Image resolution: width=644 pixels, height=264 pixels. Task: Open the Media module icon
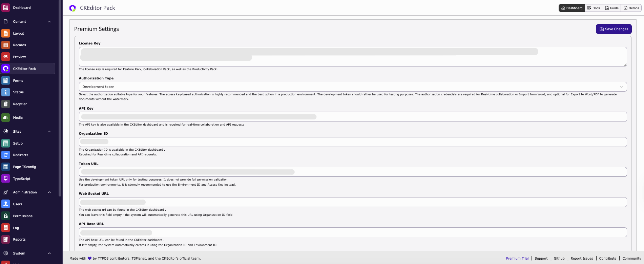coord(6,117)
